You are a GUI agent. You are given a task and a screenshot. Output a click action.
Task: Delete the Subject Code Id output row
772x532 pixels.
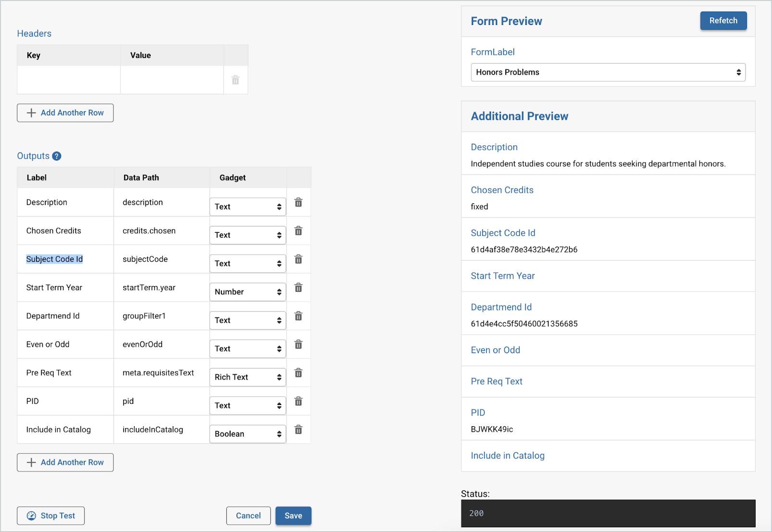(x=298, y=259)
